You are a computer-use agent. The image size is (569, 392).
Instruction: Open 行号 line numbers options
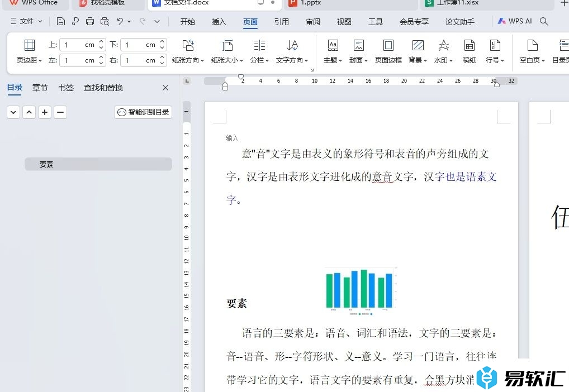495,51
